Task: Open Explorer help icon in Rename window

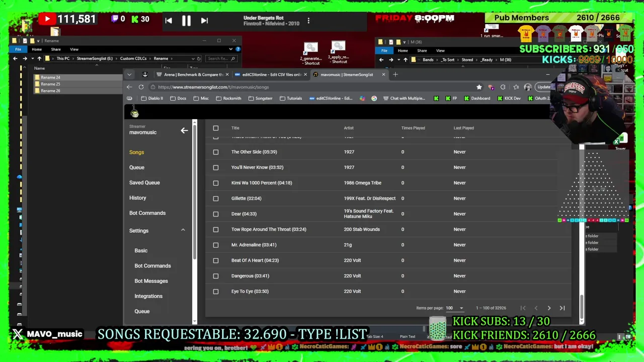Action: pos(238,49)
